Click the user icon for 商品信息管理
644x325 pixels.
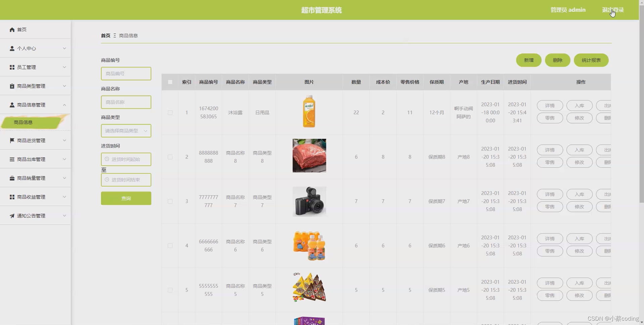coord(12,105)
